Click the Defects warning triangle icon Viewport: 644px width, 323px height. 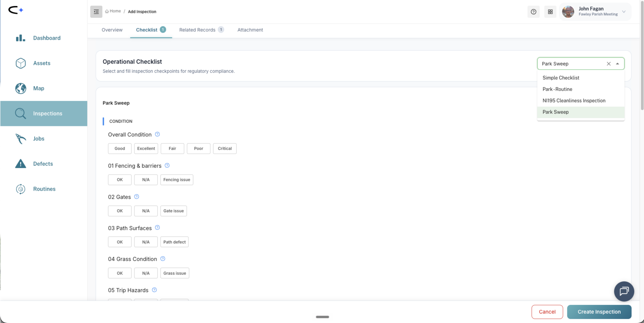(21, 164)
